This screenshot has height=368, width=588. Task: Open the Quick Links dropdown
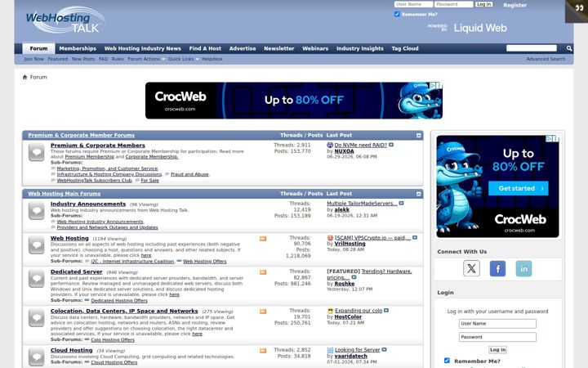coord(183,59)
